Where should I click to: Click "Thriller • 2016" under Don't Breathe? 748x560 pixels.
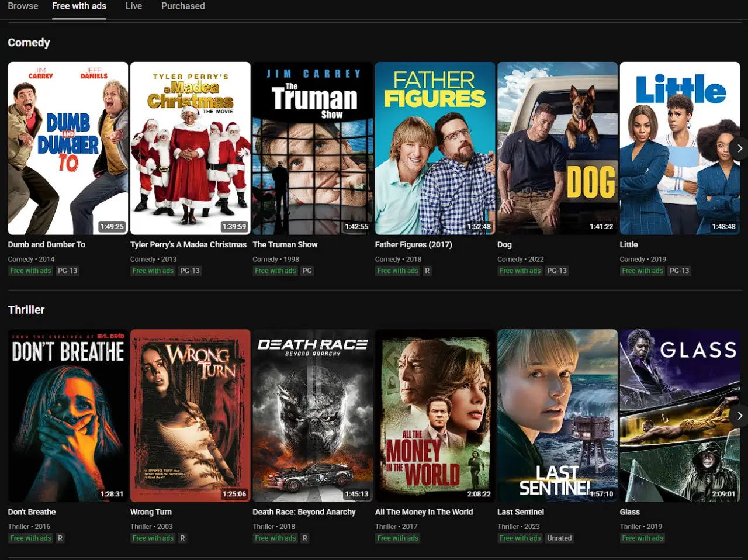point(29,526)
